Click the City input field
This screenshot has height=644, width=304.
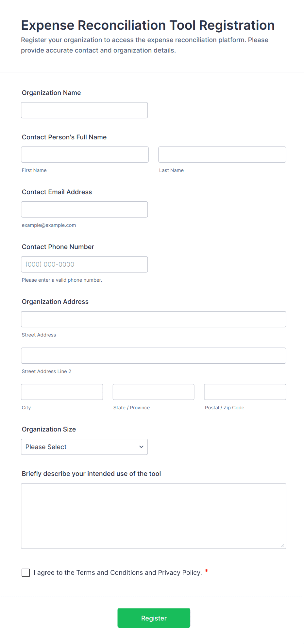coord(62,392)
